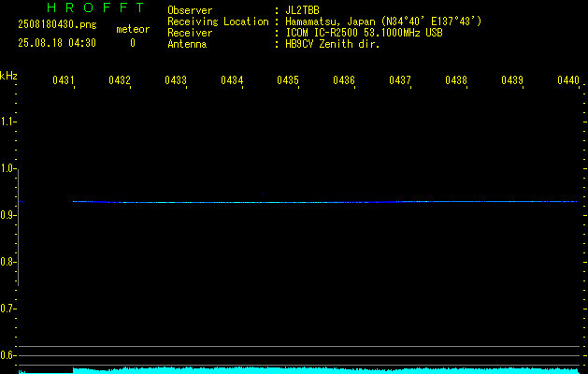Click time marker 0439
This screenshot has width=588, height=374.
[x=512, y=79]
